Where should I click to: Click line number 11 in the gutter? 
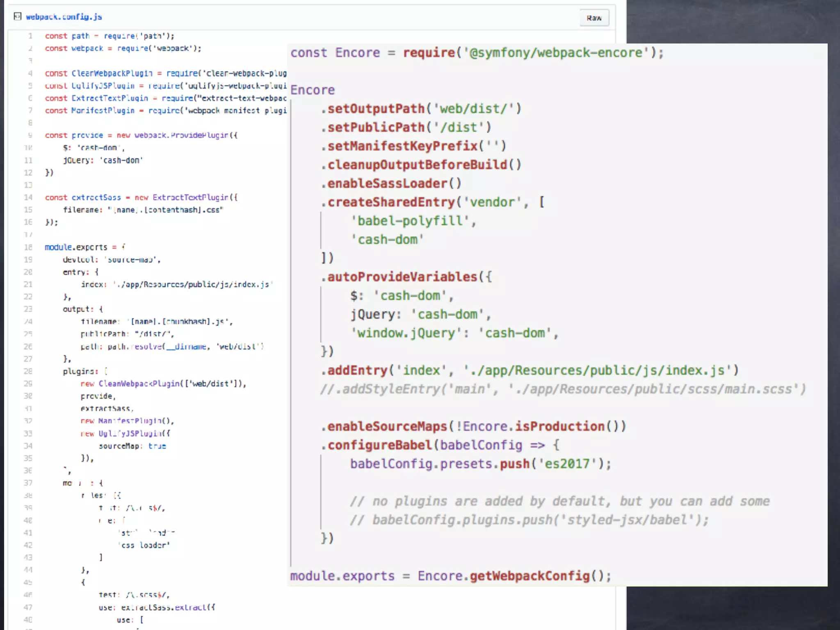point(28,160)
